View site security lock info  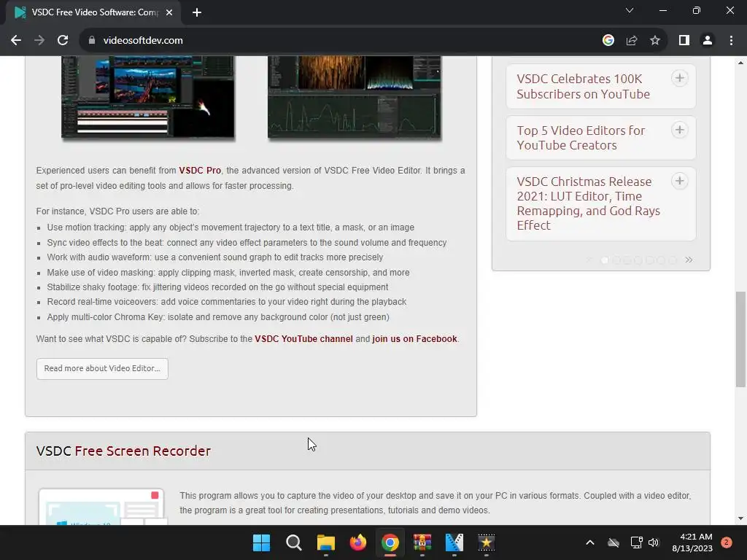(92, 41)
